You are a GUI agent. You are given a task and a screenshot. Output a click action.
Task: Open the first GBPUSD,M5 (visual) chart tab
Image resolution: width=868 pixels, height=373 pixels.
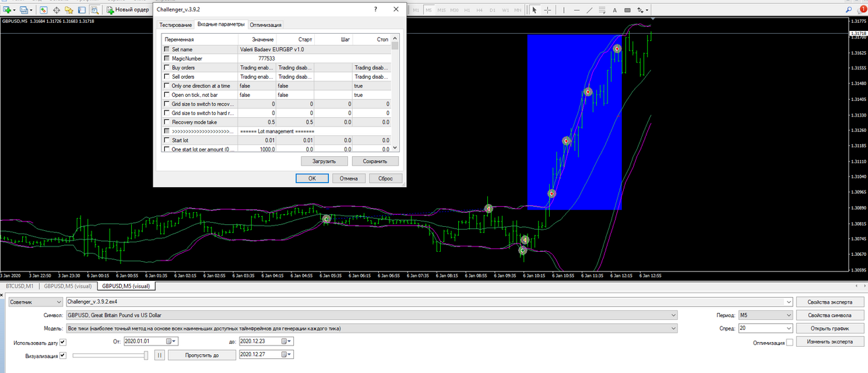click(67, 286)
